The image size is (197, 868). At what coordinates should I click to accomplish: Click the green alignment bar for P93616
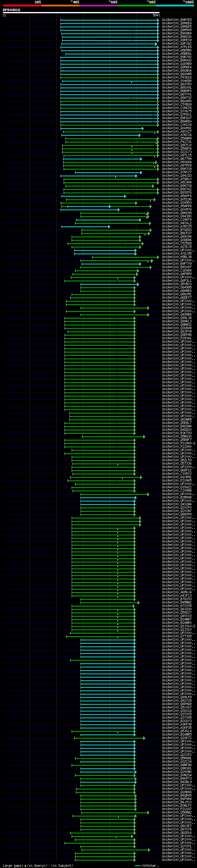point(110,78)
